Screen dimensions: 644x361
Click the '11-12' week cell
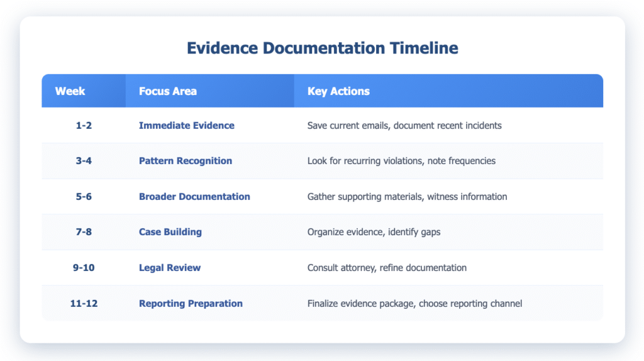(x=84, y=303)
